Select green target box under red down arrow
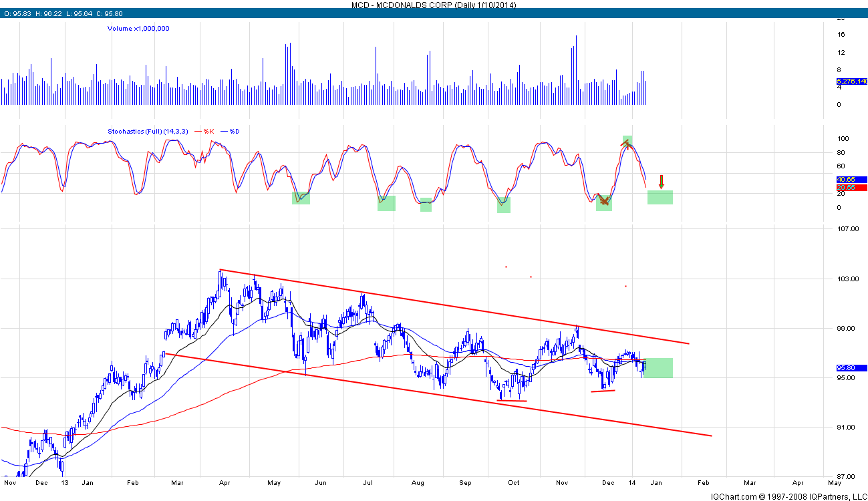The width and height of the screenshot is (868, 501). click(x=660, y=197)
